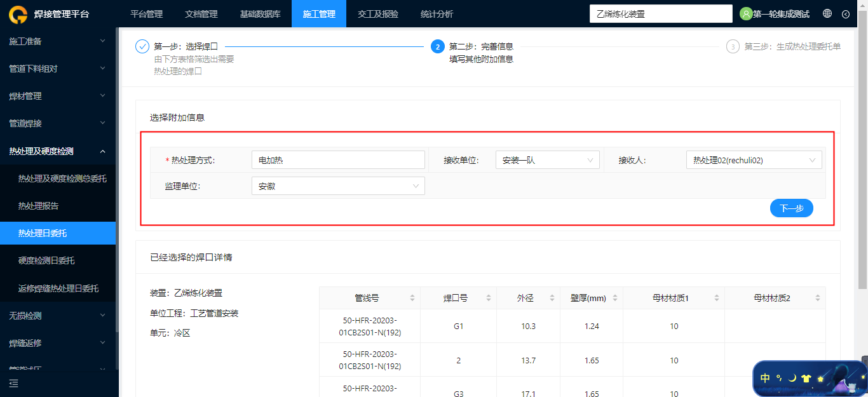This screenshot has width=868, height=397.
Task: Click the moon icon in IME bar
Action: point(792,378)
